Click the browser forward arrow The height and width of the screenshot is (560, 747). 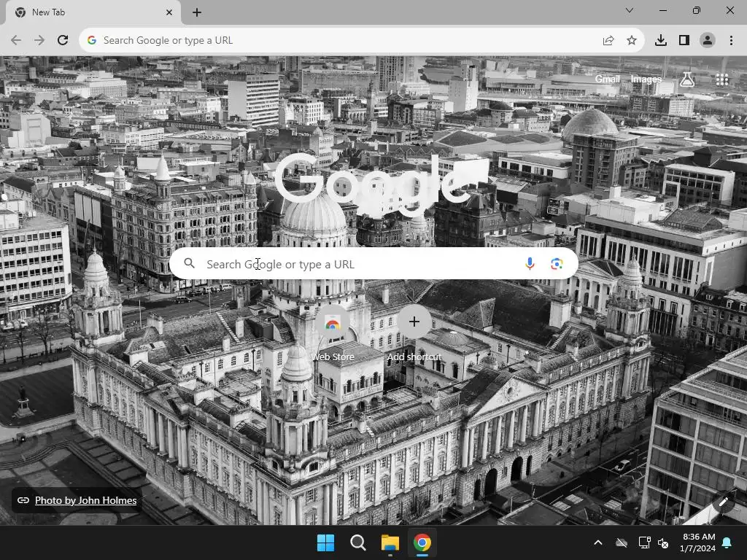pos(39,41)
